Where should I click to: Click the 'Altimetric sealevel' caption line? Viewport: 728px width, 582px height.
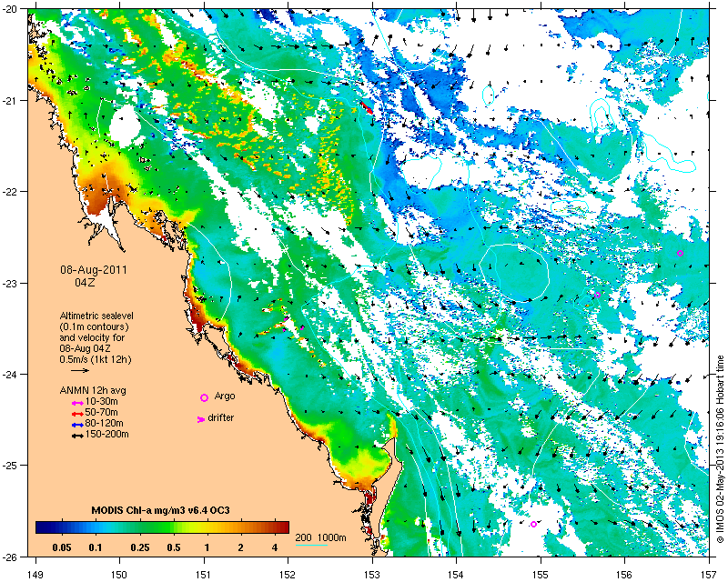(96, 316)
